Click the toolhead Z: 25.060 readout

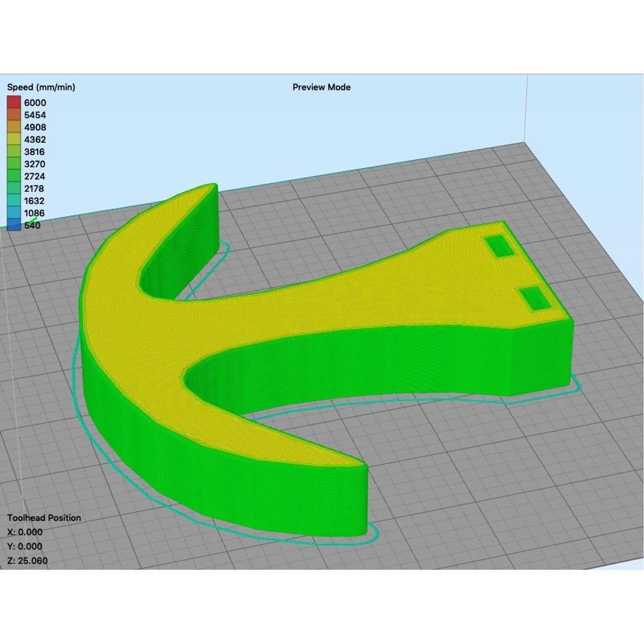click(x=27, y=561)
